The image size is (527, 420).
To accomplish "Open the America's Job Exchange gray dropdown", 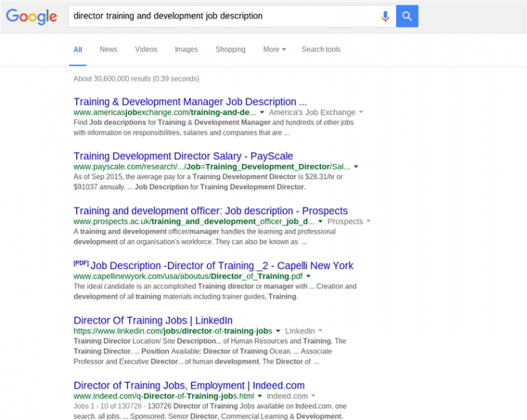I will (316, 113).
